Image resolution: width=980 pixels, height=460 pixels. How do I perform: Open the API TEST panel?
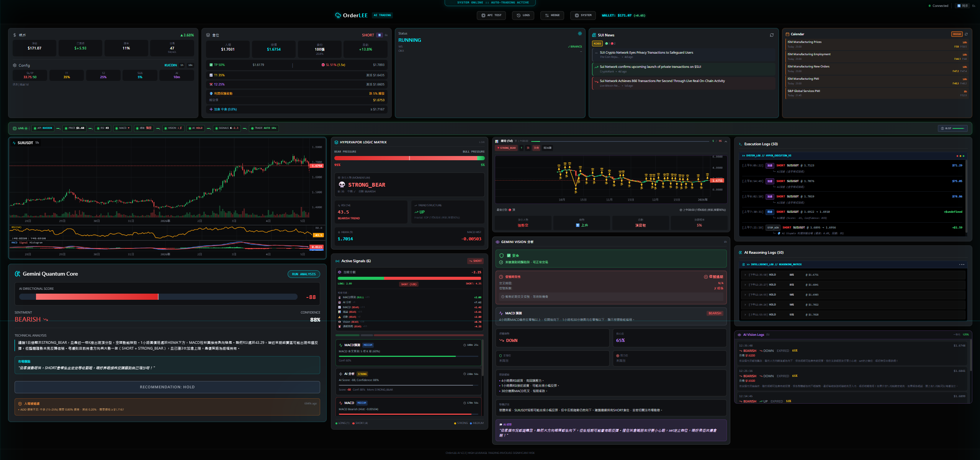(x=491, y=15)
